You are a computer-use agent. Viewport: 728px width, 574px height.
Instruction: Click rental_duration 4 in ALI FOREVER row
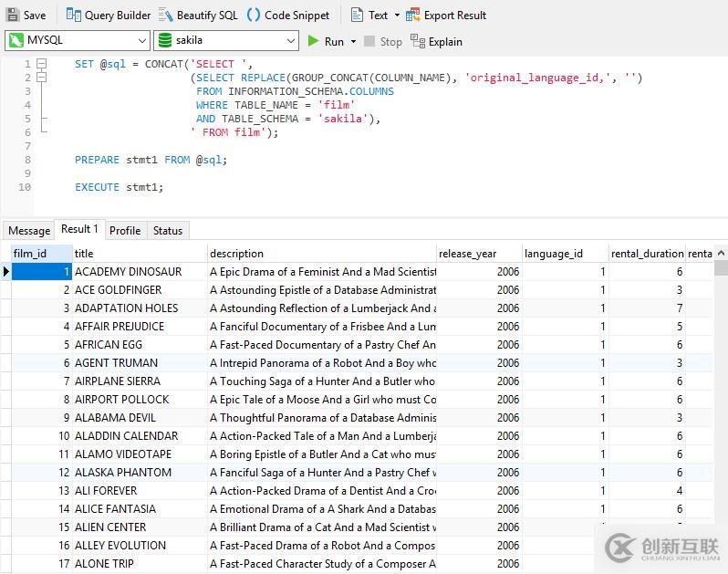[647, 491]
